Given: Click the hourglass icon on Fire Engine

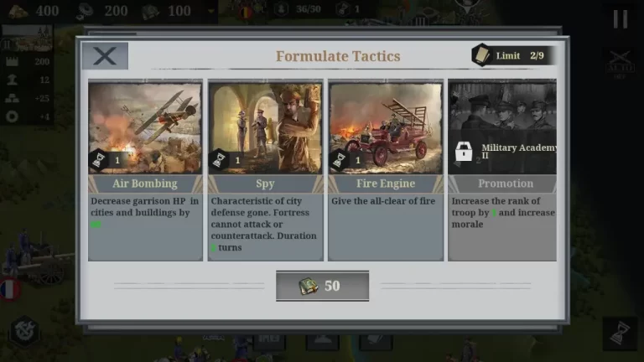Looking at the screenshot, I should click(x=340, y=160).
